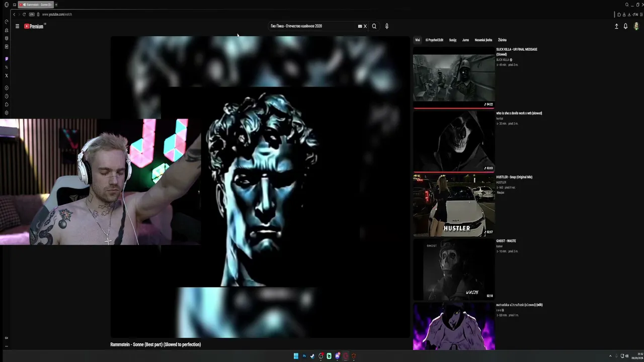The height and width of the screenshot is (362, 644).
Task: Clear the YouTube search text with X
Action: click(365, 26)
